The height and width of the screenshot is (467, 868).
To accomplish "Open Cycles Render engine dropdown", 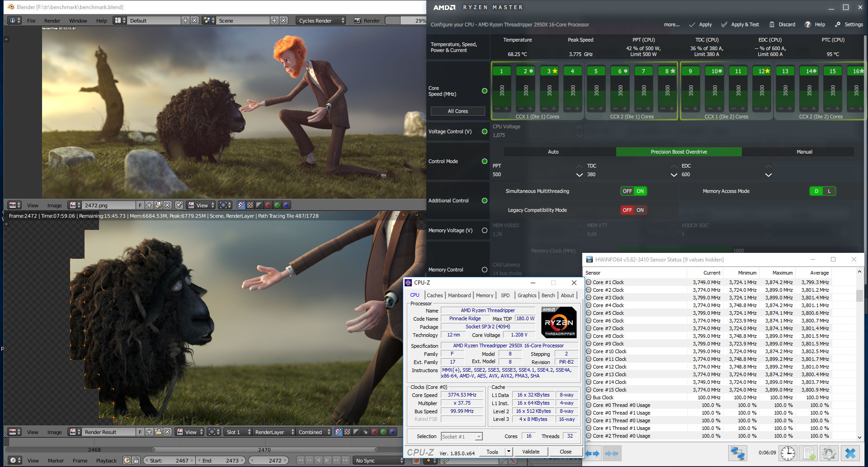I will click(321, 20).
